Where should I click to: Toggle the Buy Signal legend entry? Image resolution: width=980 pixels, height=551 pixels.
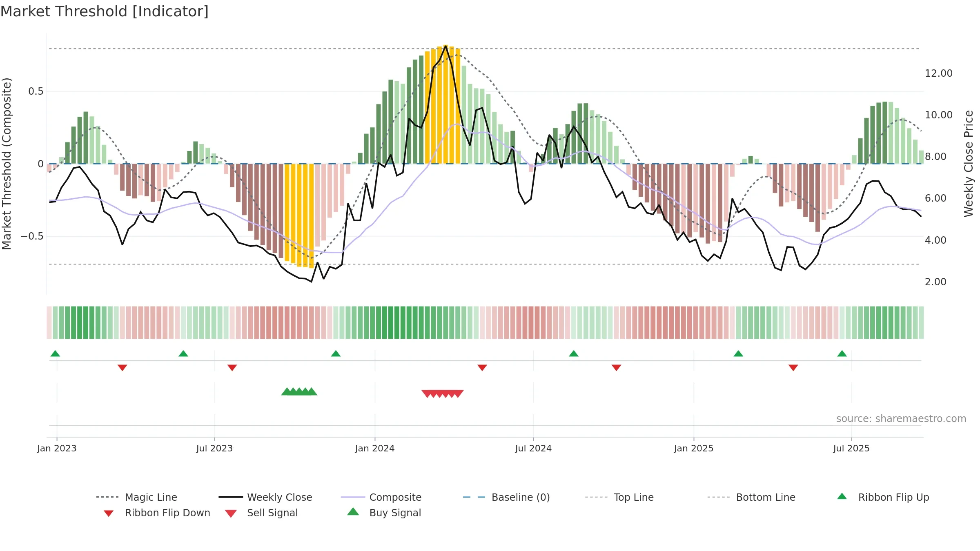384,513
